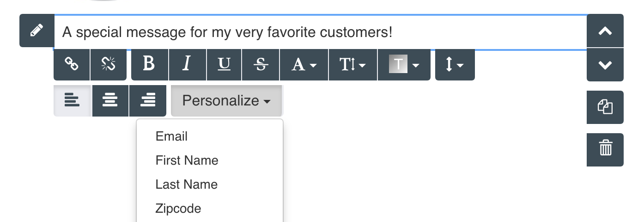Choose Email from the Personalize menu
The image size is (644, 222).
171,136
